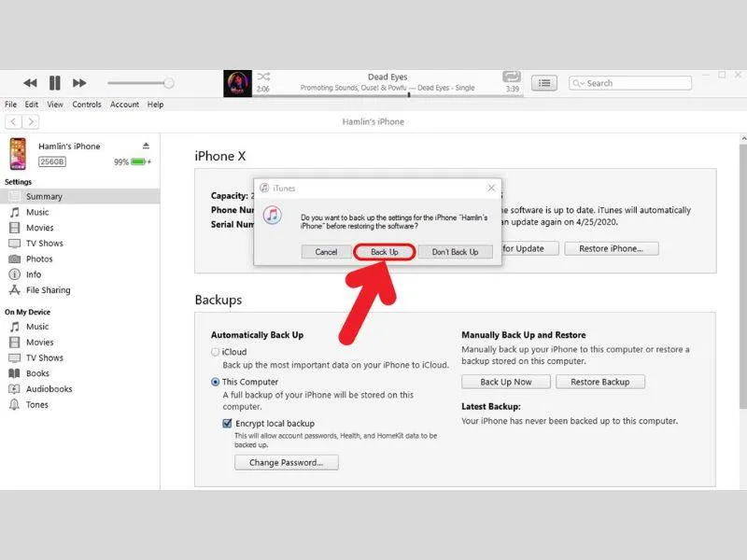
Task: Open the View menu
Action: pos(55,105)
